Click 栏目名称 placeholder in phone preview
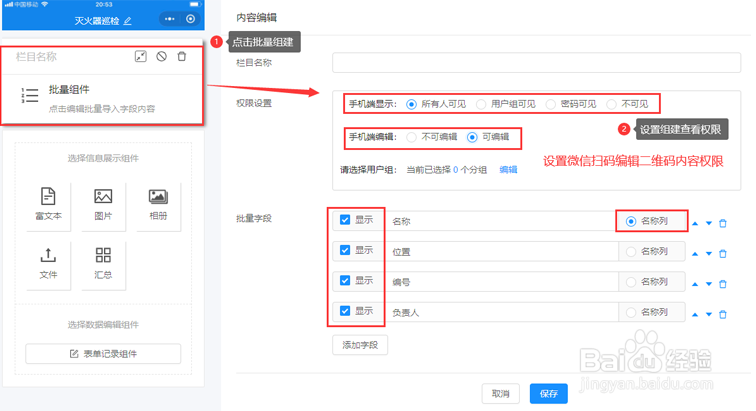The image size is (756, 411). (x=36, y=57)
